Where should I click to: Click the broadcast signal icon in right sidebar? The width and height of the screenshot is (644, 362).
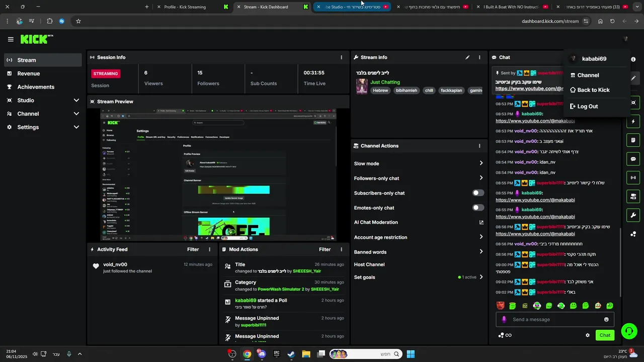(633, 177)
